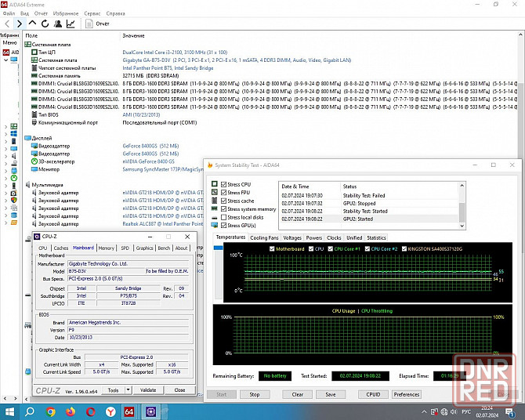Toggle the Stress CPU checkbox

pos(224,184)
